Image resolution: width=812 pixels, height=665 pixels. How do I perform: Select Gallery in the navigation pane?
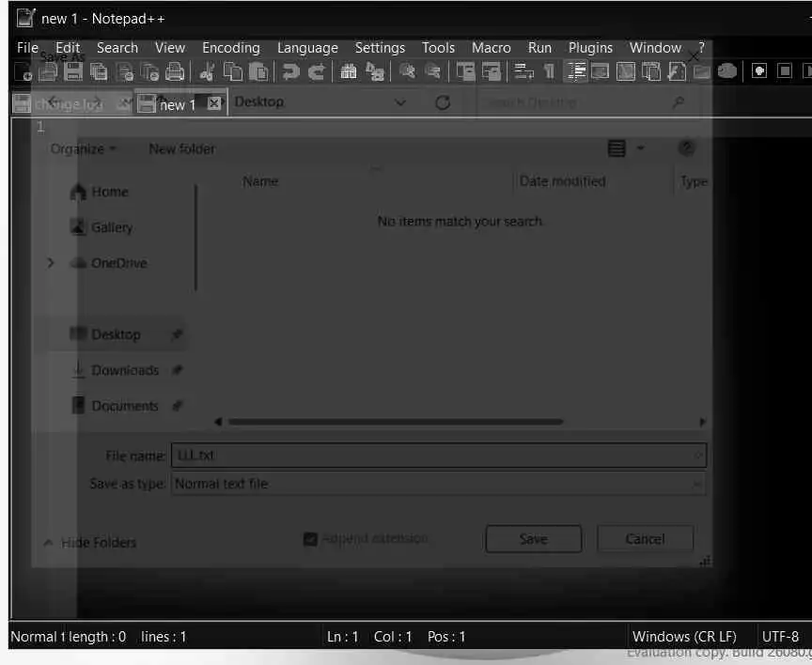101,227
